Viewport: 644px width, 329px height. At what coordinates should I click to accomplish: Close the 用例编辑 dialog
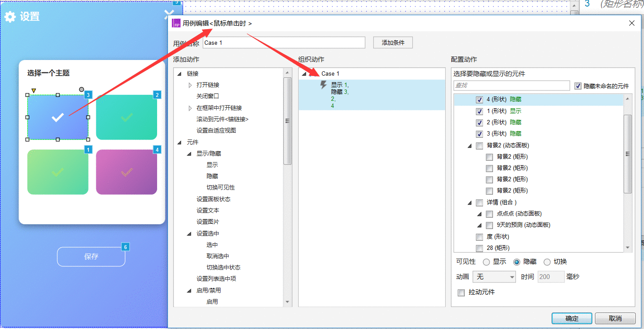632,23
